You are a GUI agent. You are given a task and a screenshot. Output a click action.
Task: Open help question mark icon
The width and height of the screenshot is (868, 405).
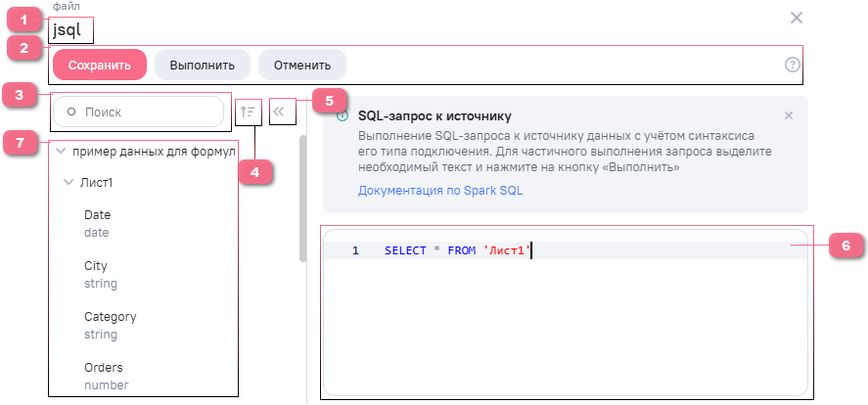coord(793,65)
